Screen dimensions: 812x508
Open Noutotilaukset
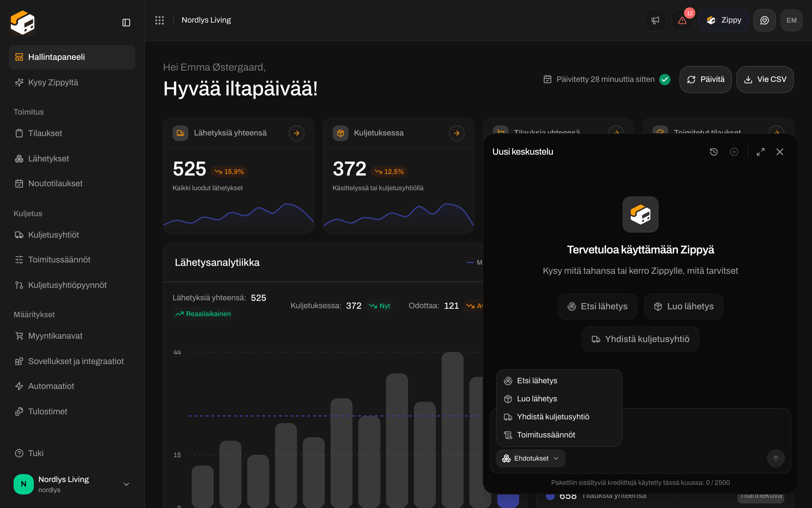tap(72, 183)
